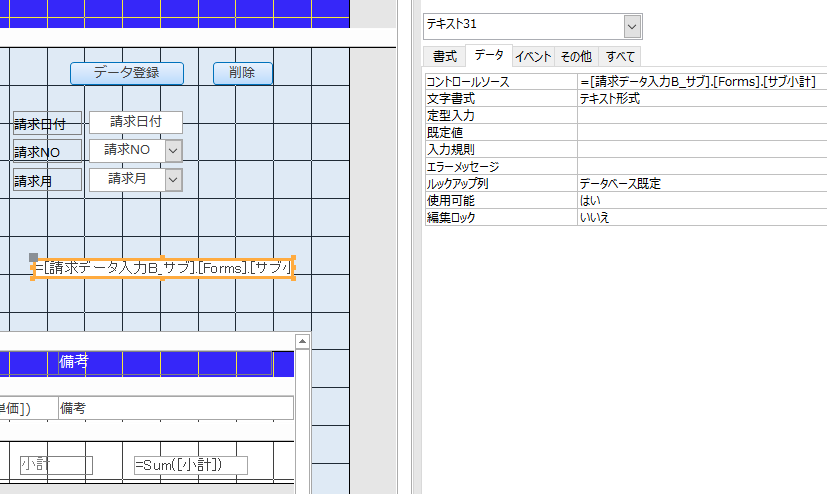Viewport: 827px width, 494px height.
Task: Select the 備考 text box in subform detail
Action: tap(176, 408)
